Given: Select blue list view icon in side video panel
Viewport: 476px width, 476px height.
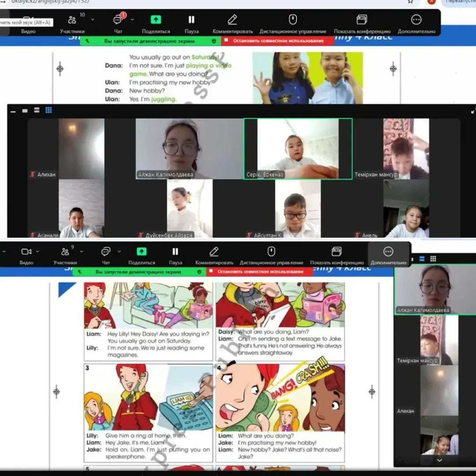Looking at the screenshot, I should click(x=422, y=259).
